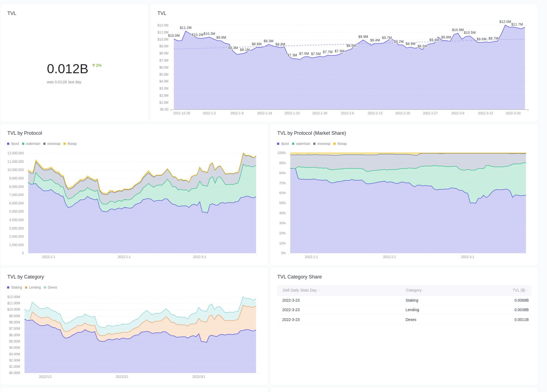Click the Dexes teal legend marker
Screen dimensions: 547x392
[44, 287]
